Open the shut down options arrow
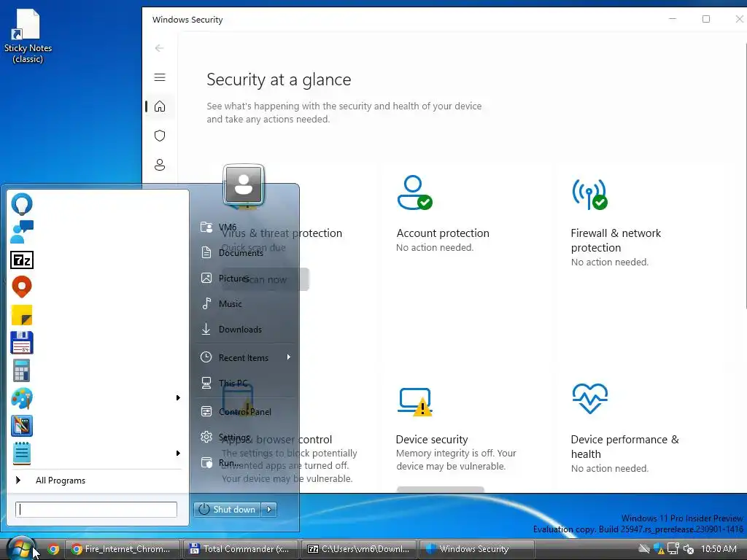 point(269,510)
